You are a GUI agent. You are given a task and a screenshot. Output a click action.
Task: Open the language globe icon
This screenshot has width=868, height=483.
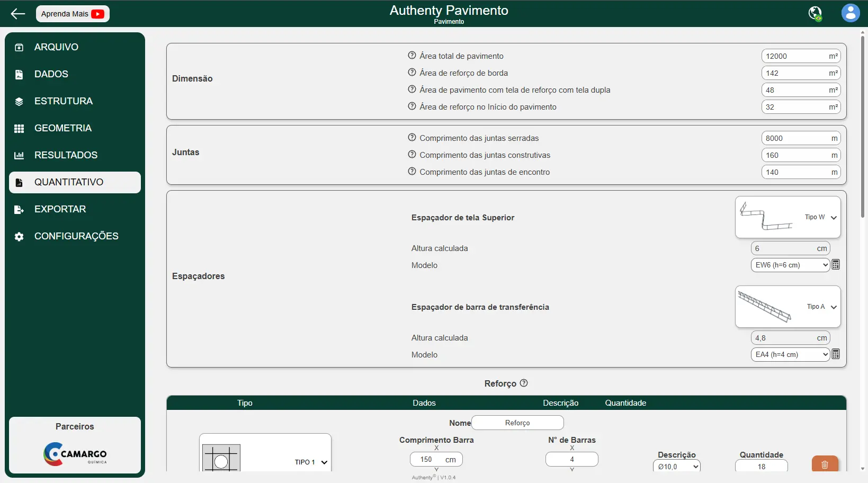pyautogui.click(x=816, y=13)
